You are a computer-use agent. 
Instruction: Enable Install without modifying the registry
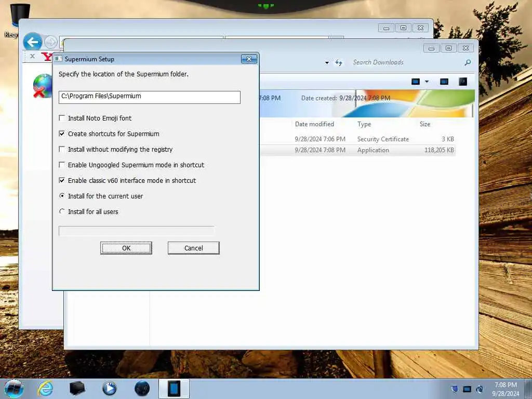pyautogui.click(x=62, y=149)
